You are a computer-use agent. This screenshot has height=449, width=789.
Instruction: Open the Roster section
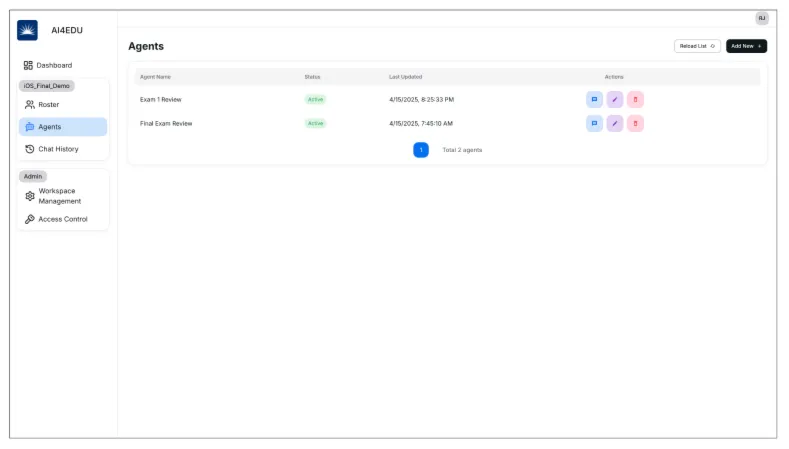pyautogui.click(x=48, y=105)
